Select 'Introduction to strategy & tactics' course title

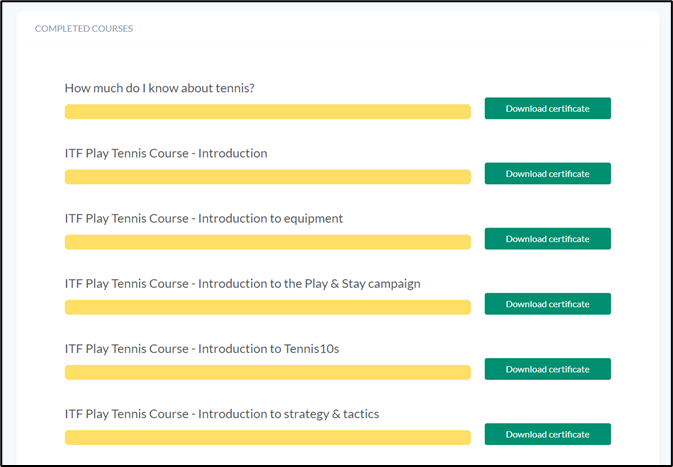click(x=222, y=414)
